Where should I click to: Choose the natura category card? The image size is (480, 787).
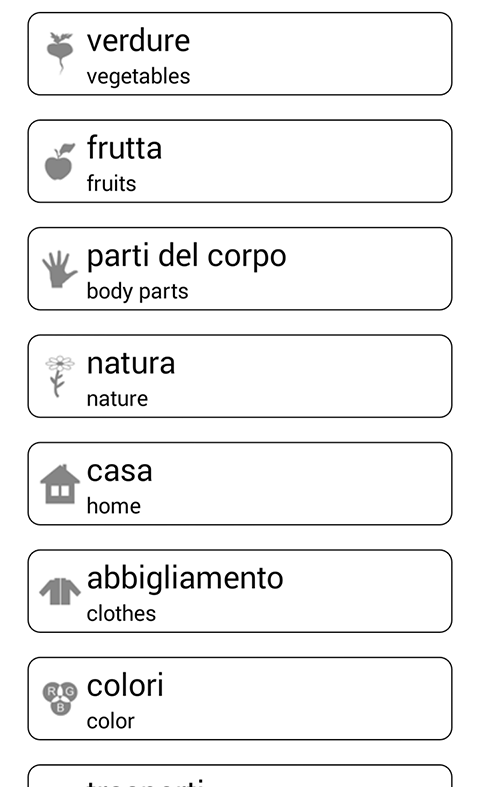(240, 376)
